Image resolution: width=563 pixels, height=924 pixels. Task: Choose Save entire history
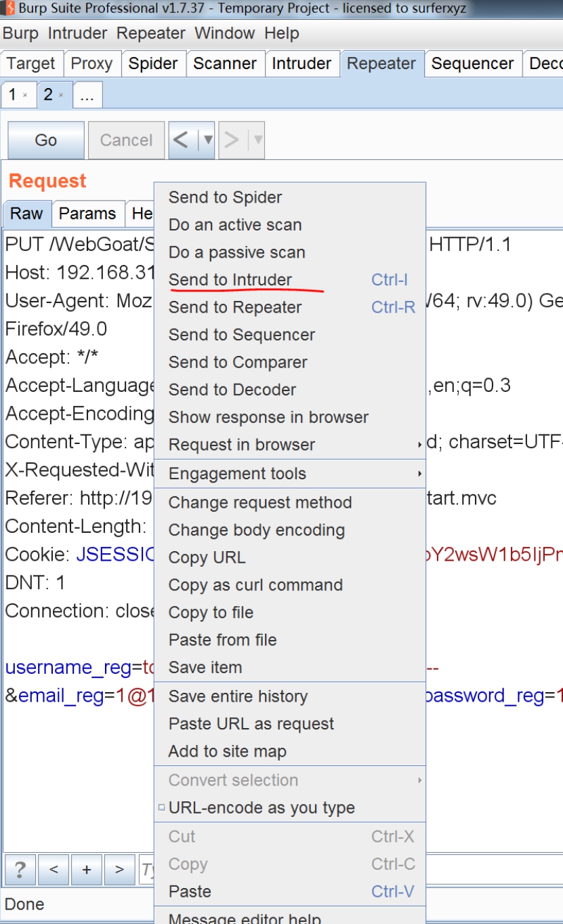290,696
